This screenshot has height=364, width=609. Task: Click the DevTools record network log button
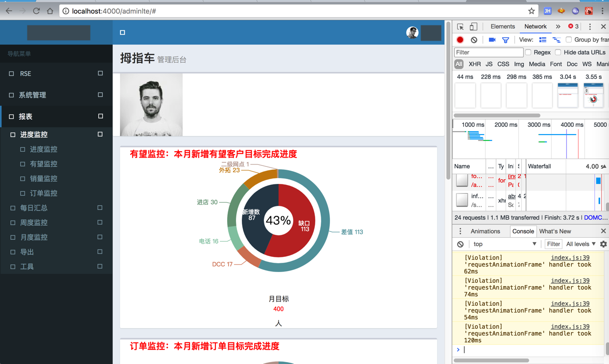pyautogui.click(x=460, y=40)
